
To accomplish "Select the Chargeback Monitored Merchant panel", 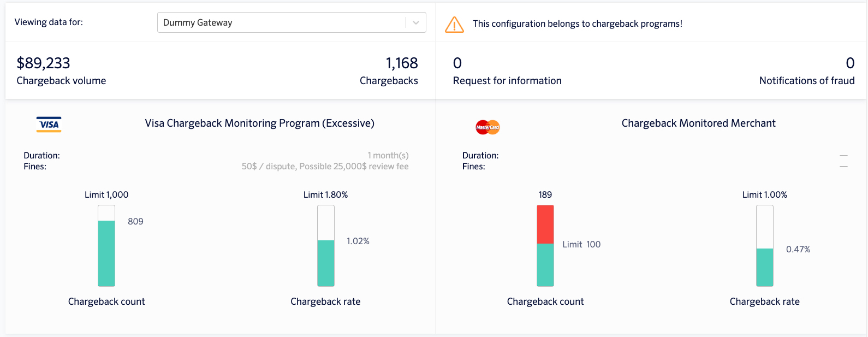I will point(698,123).
